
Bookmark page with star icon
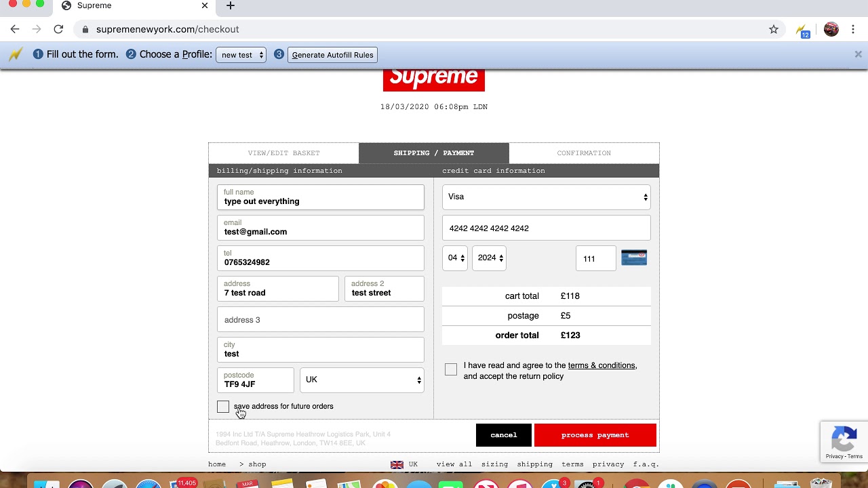774,29
